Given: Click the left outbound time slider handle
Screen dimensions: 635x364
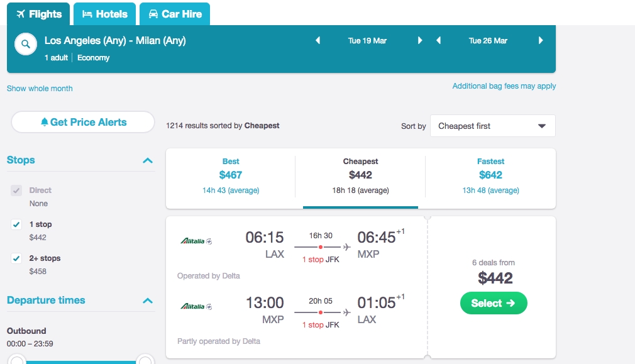Looking at the screenshot, I should click(16, 360).
